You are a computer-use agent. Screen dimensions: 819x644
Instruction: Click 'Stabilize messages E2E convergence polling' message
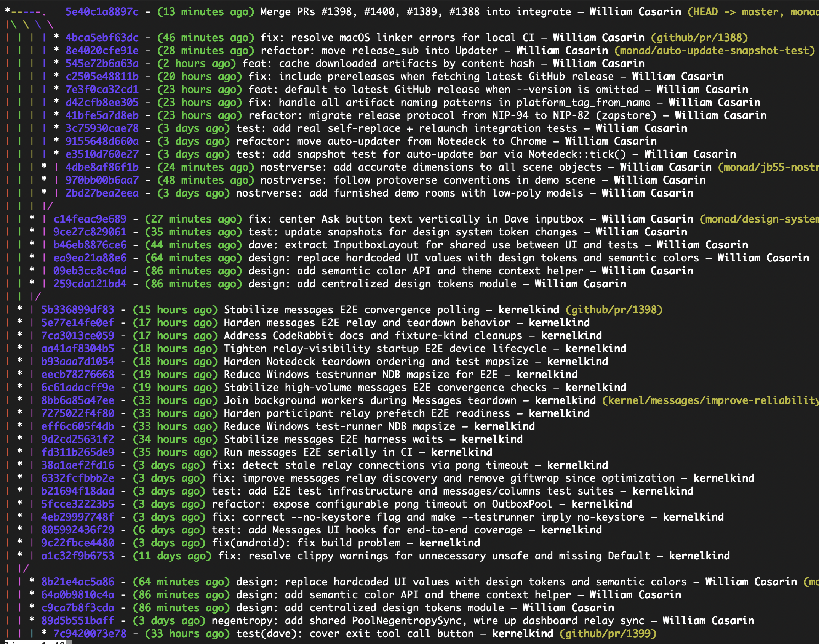(x=352, y=310)
